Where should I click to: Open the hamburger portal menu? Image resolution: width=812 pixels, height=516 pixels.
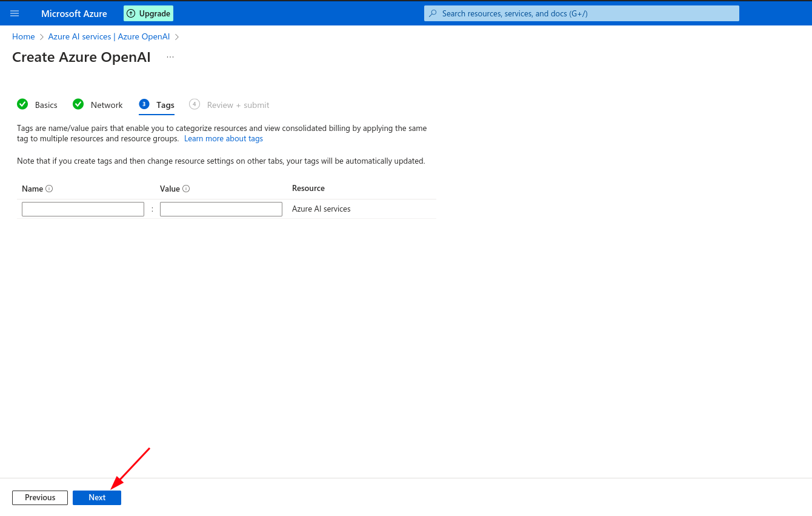[15, 13]
